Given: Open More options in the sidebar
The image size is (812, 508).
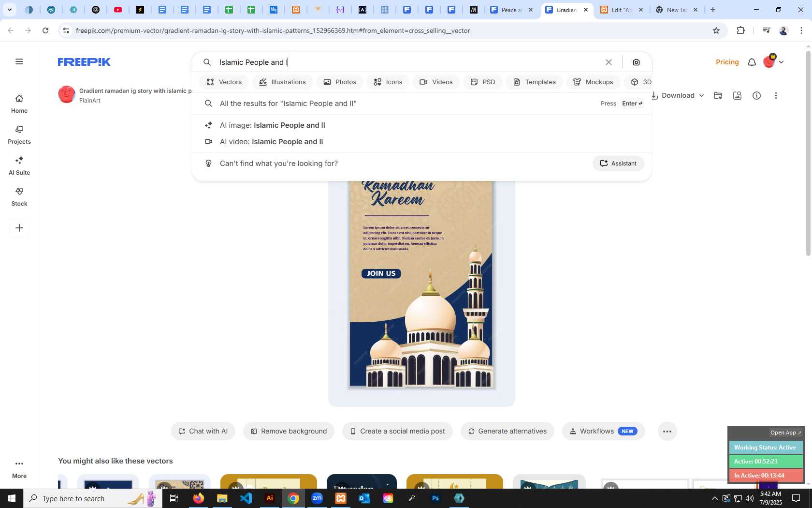Looking at the screenshot, I should click(19, 469).
